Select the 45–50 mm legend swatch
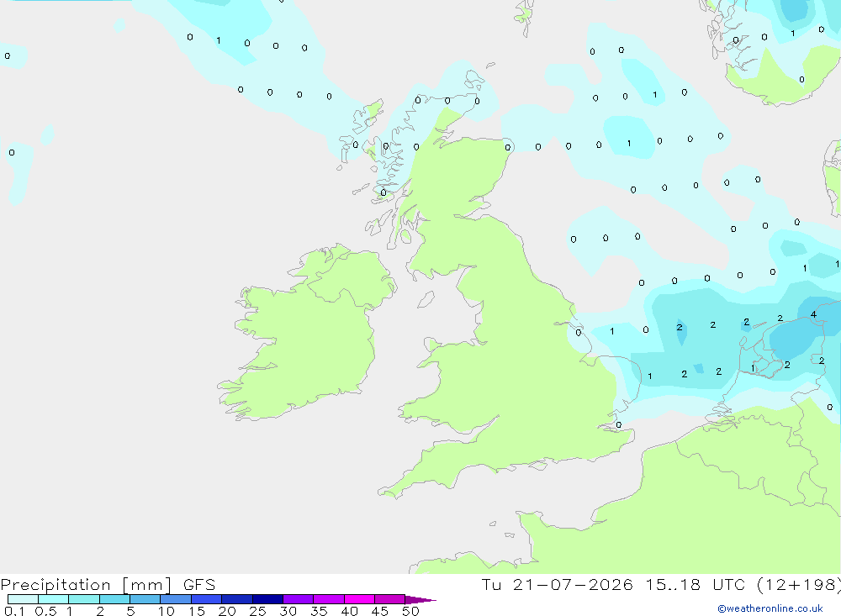Image resolution: width=841 pixels, height=616 pixels. tap(390, 599)
